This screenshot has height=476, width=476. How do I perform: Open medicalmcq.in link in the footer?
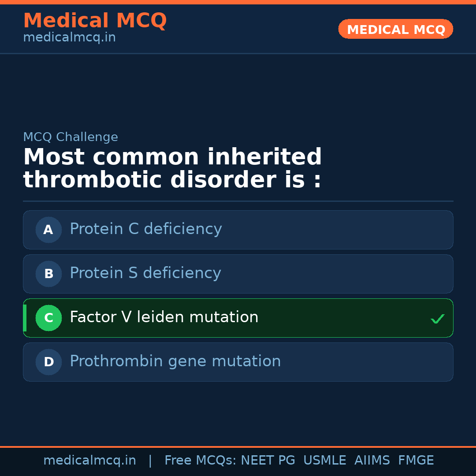click(x=89, y=461)
